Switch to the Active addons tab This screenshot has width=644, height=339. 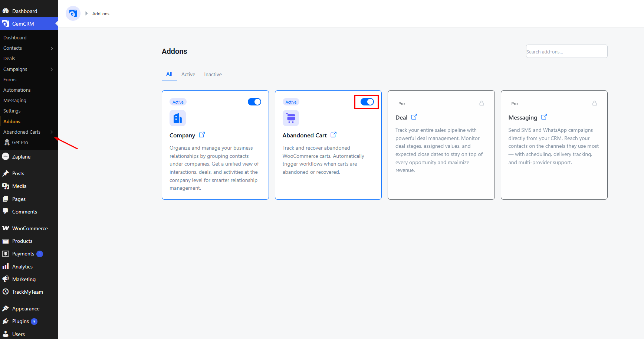[x=188, y=74]
